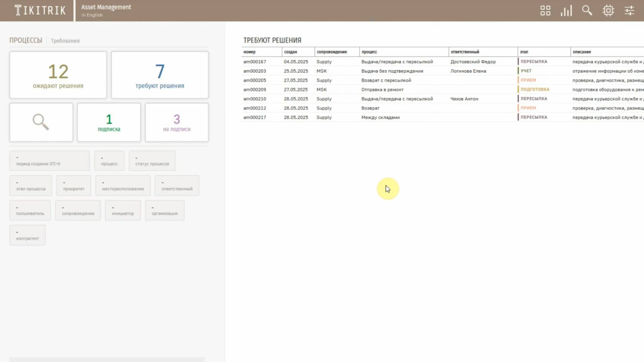Sort by the процесс column header

[x=369, y=52]
